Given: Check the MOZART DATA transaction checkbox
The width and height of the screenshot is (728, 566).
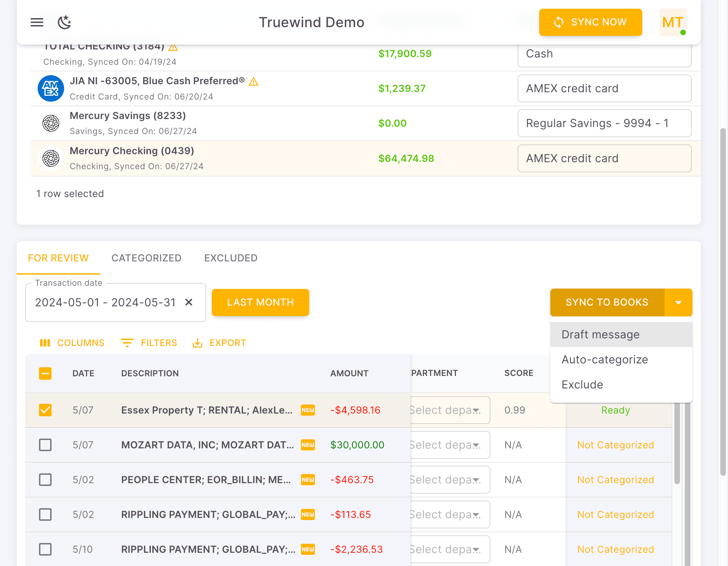Looking at the screenshot, I should (x=45, y=445).
